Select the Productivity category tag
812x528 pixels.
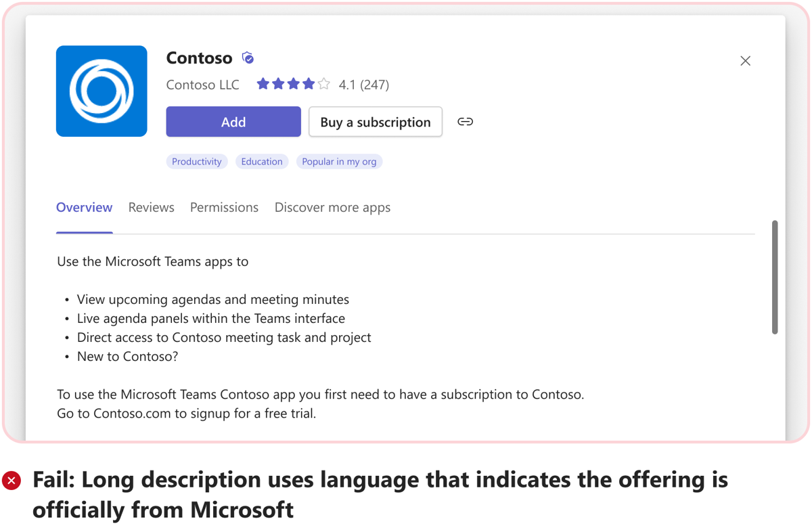pyautogui.click(x=196, y=162)
